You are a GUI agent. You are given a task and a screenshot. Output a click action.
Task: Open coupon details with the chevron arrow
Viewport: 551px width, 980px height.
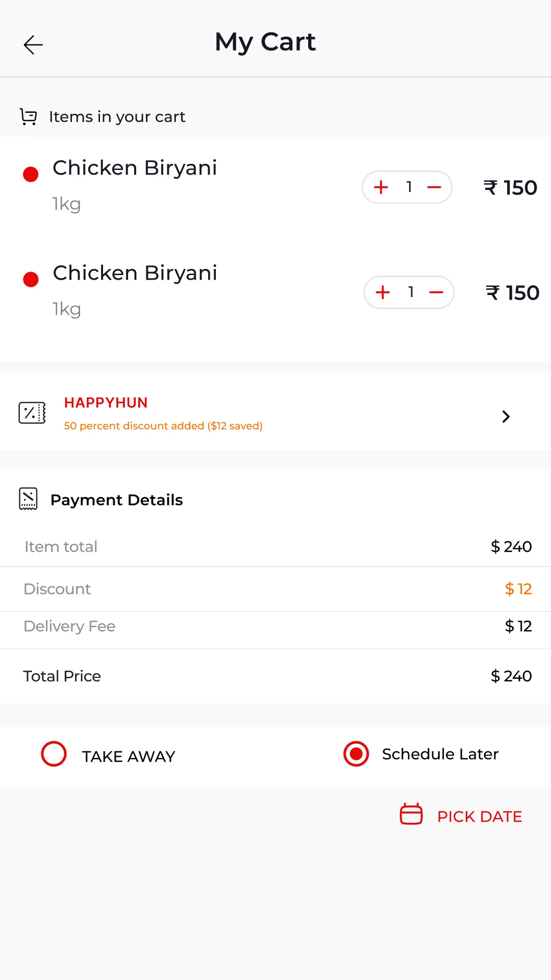(x=506, y=416)
